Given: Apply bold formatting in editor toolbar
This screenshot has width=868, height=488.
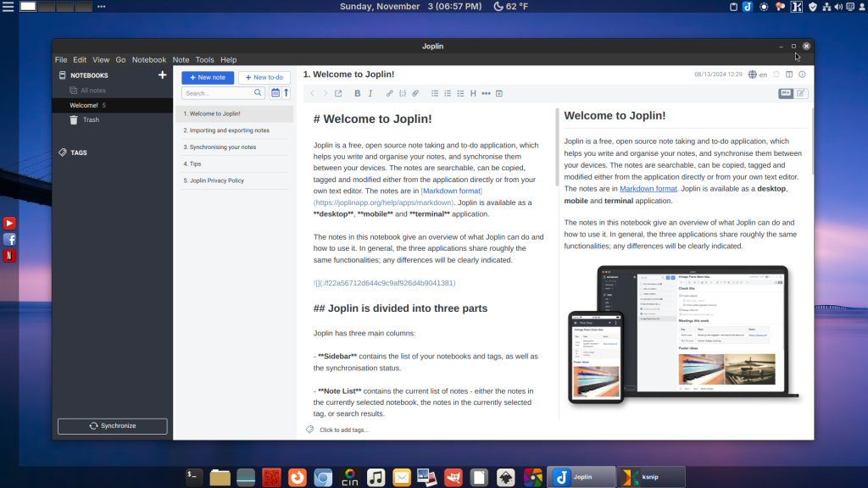Looking at the screenshot, I should (357, 93).
